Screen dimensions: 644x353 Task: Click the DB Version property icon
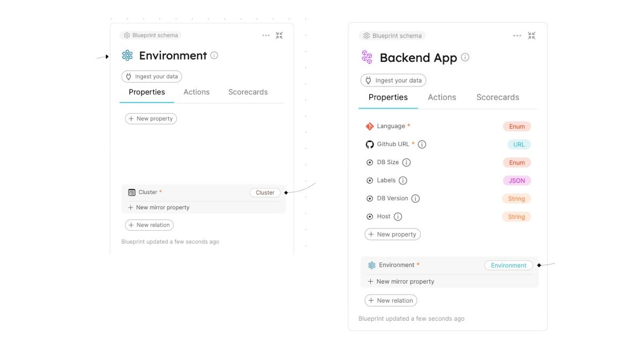pyautogui.click(x=370, y=198)
